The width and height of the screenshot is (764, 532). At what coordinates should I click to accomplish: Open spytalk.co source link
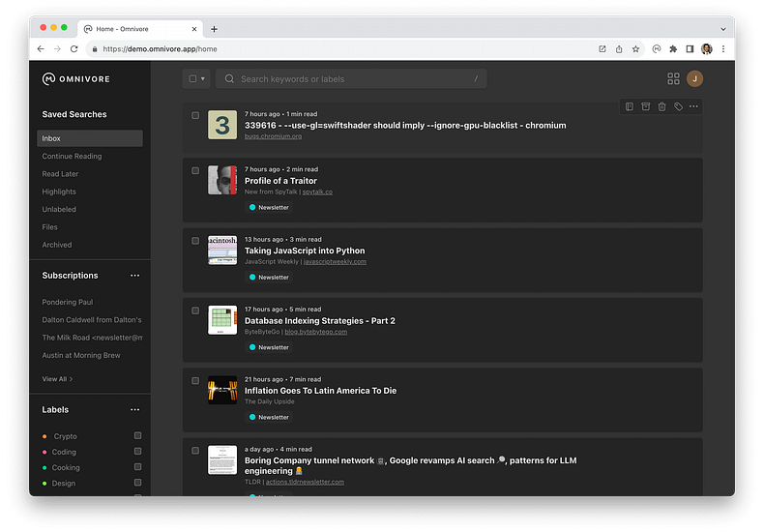(x=317, y=192)
